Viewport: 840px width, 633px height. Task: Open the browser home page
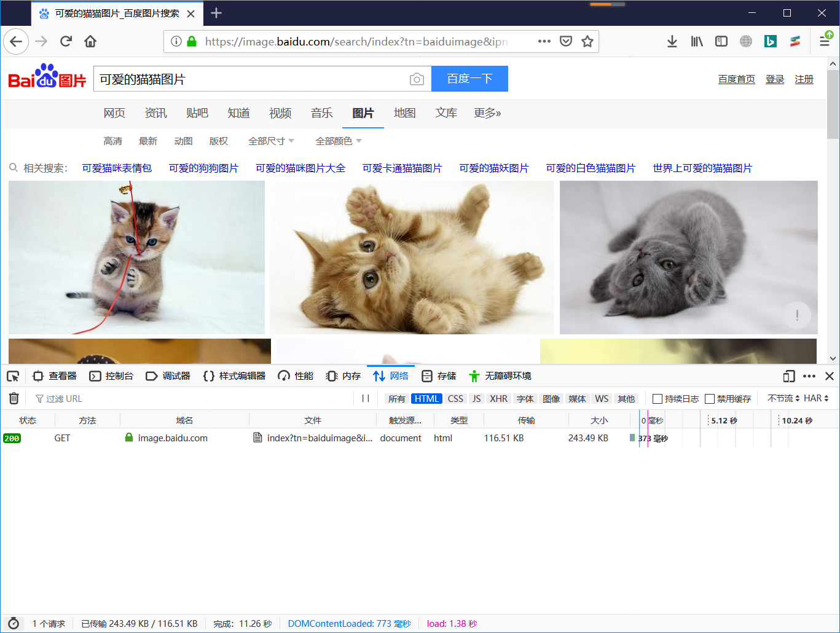pos(90,41)
